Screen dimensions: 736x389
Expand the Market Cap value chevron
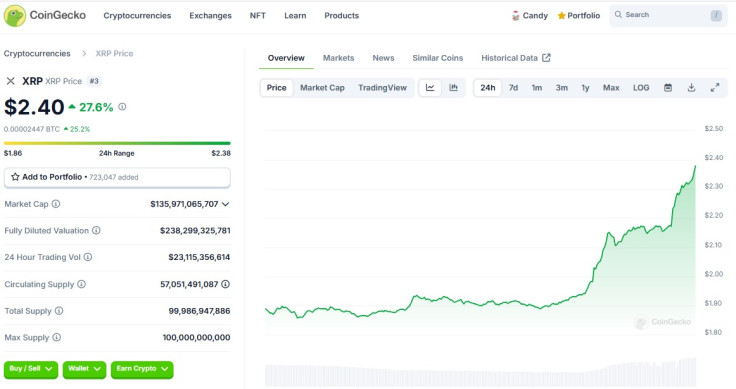coord(225,204)
